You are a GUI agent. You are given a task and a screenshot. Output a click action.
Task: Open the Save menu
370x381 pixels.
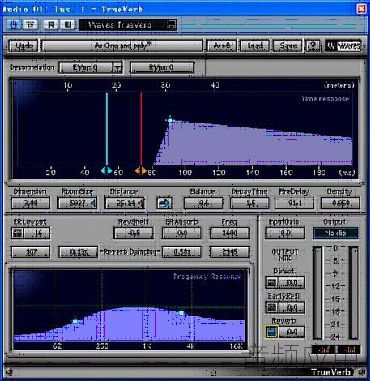[x=288, y=46]
